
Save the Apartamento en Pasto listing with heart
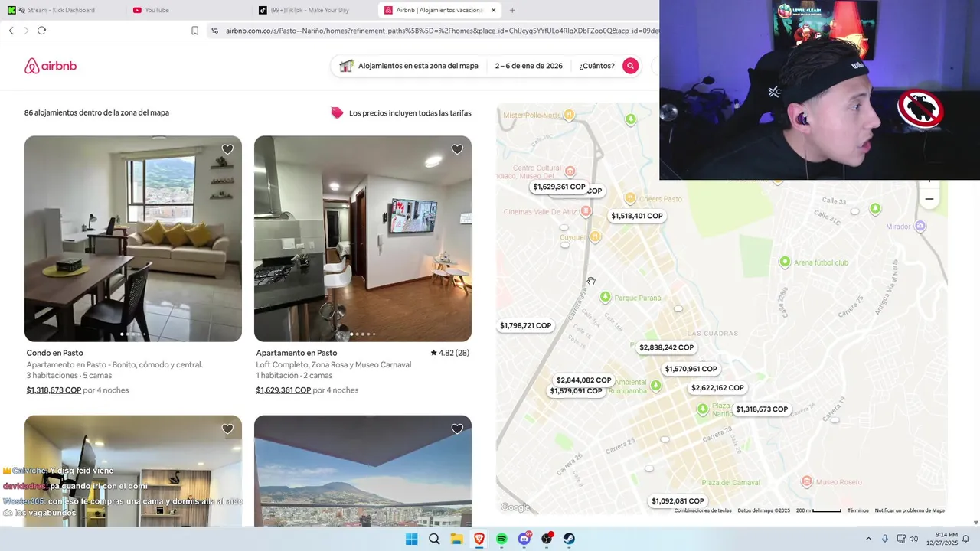[457, 149]
